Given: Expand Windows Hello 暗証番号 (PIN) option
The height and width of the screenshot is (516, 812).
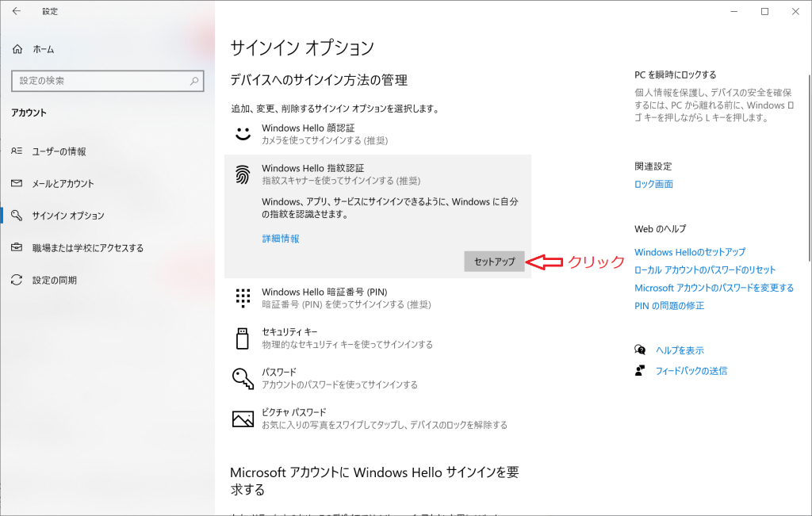Looking at the screenshot, I should [377, 298].
